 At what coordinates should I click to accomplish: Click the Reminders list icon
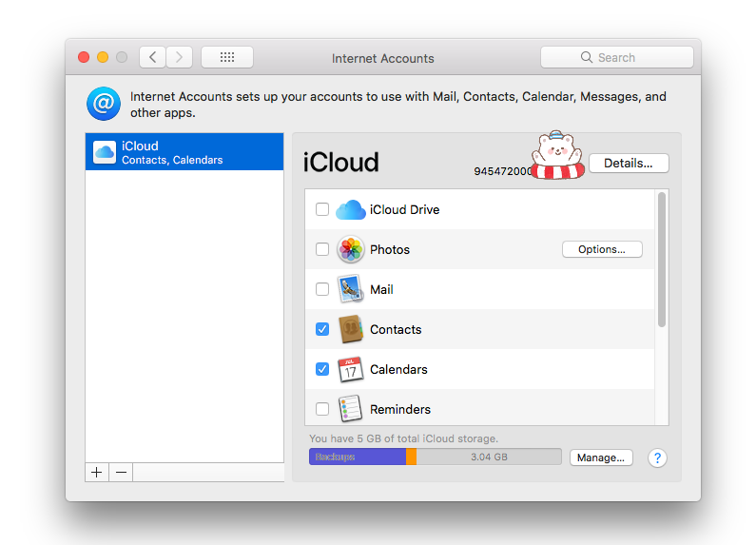pyautogui.click(x=351, y=408)
